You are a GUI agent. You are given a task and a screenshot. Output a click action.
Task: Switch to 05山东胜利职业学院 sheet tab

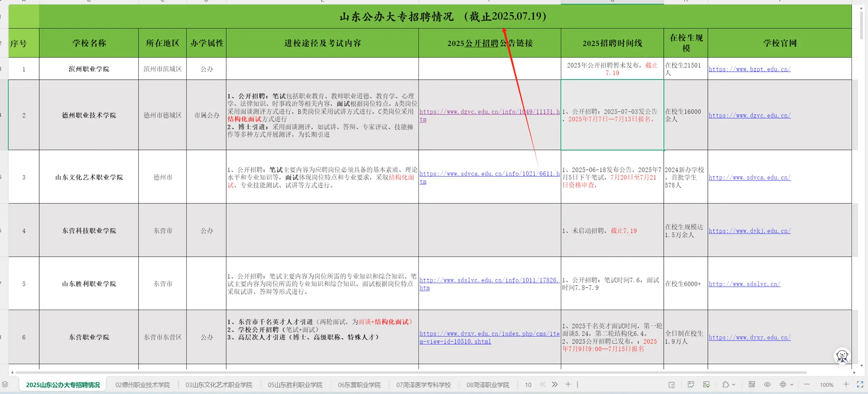[295, 385]
